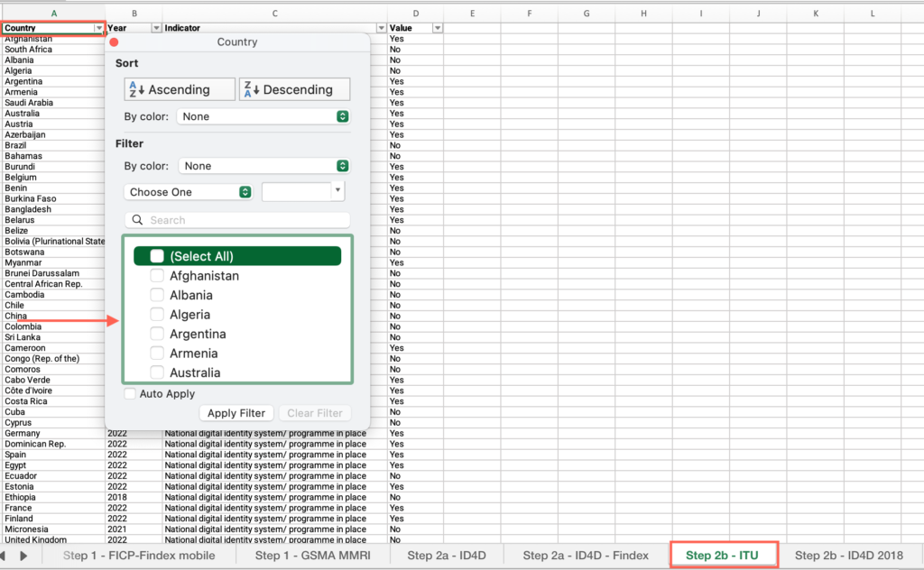Check the Algeria filter checkbox

[x=157, y=315]
